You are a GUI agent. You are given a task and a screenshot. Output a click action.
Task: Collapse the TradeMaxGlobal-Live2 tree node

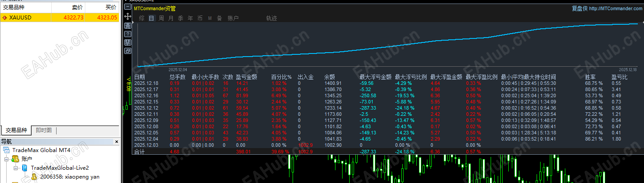click(x=16, y=168)
